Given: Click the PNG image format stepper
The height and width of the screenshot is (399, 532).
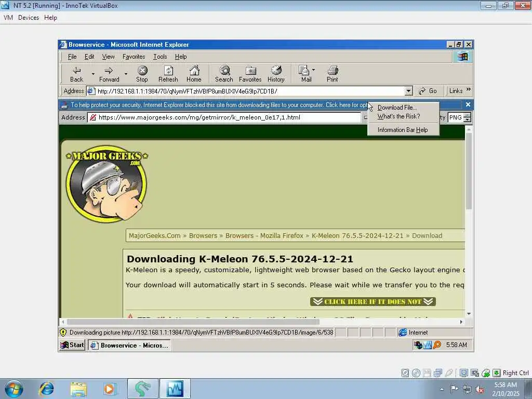Looking at the screenshot, I should point(468,117).
